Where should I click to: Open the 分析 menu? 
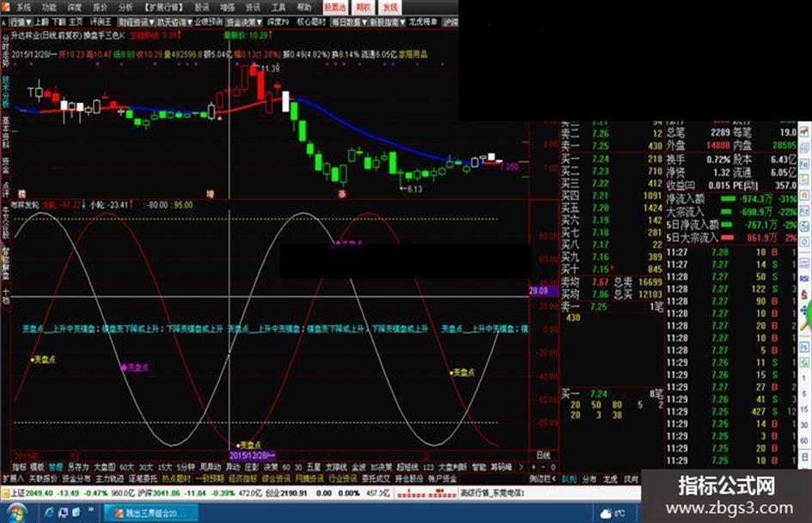(125, 7)
